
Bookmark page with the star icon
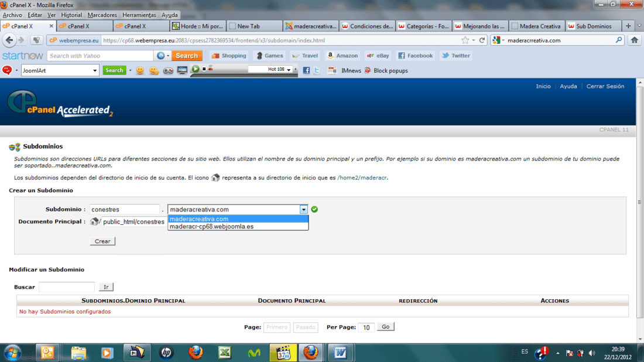[x=465, y=40]
